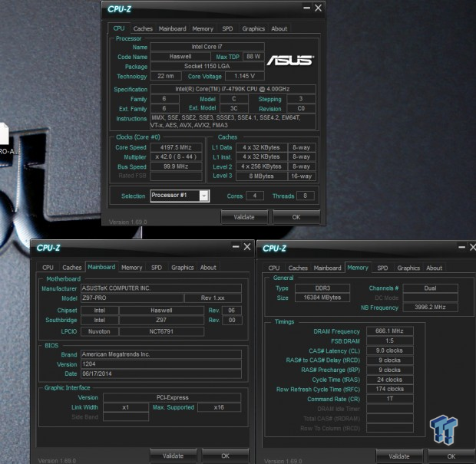Click Graphic Interface Version PCI-Express

172,397
